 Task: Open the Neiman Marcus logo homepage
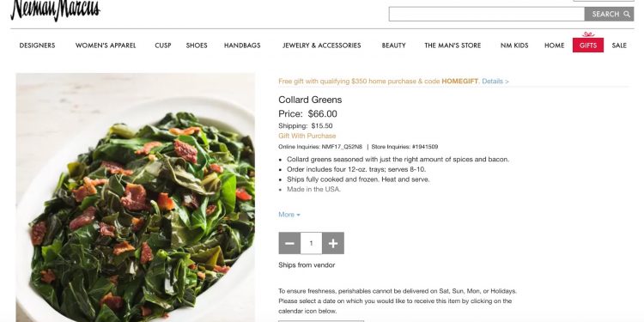pyautogui.click(x=56, y=9)
